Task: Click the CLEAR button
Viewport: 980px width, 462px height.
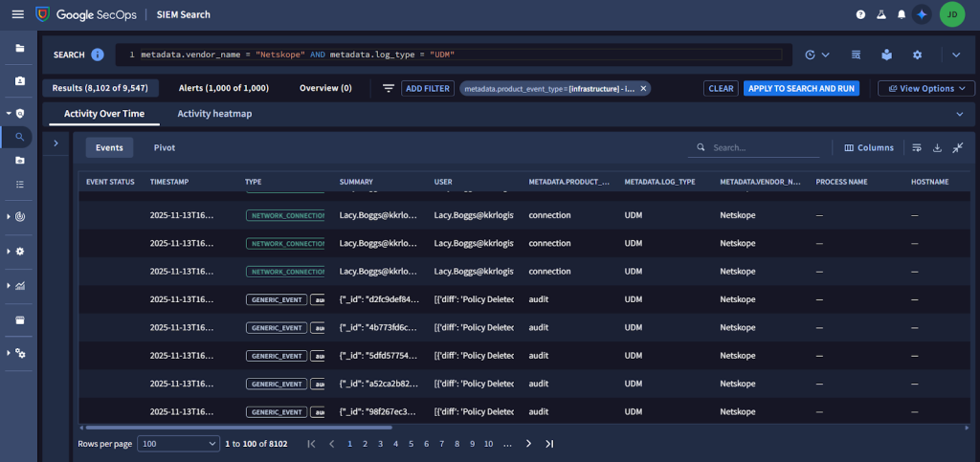Action: [721, 89]
